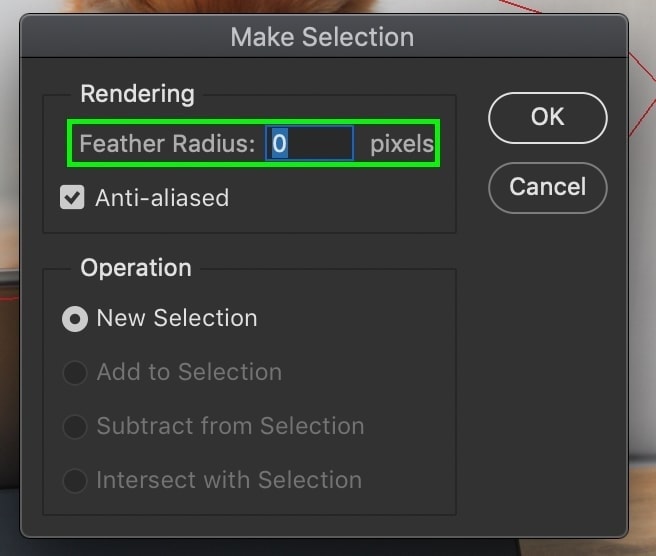
Task: Select the New Selection radio button
Action: click(x=75, y=319)
